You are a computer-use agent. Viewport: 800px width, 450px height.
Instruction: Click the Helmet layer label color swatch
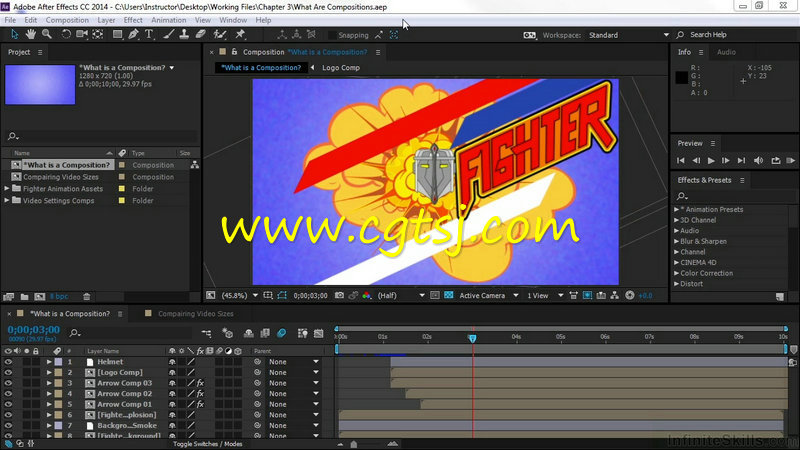click(59, 362)
